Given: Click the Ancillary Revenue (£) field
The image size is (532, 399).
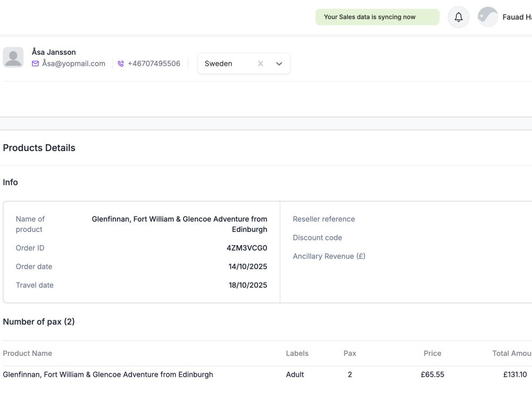Looking at the screenshot, I should click(x=329, y=256).
